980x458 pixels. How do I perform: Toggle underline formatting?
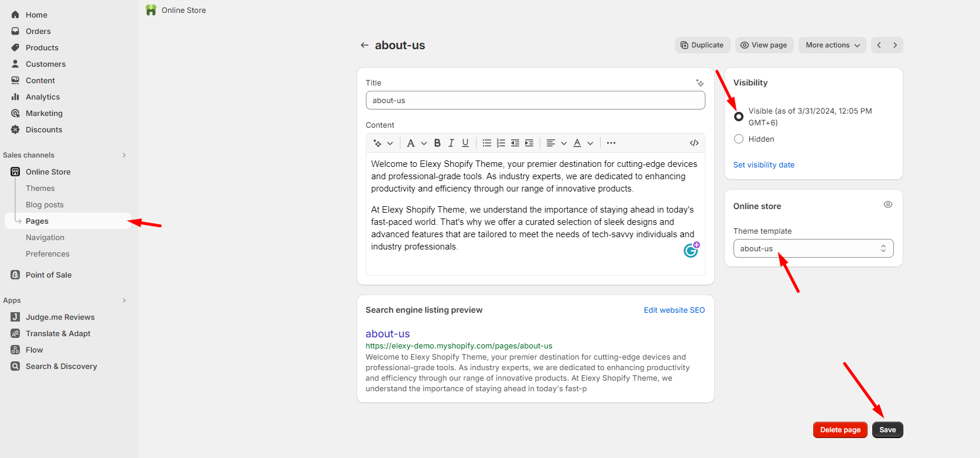[465, 143]
